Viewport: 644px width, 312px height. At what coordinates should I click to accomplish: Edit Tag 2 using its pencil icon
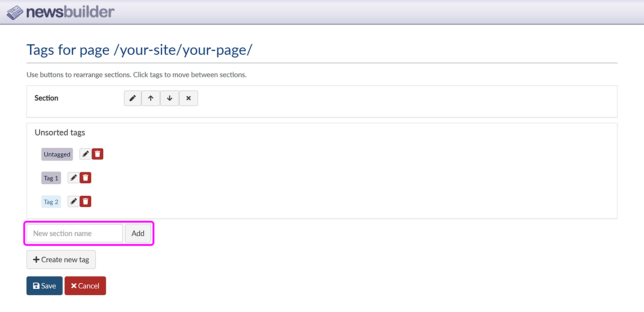[x=74, y=202]
